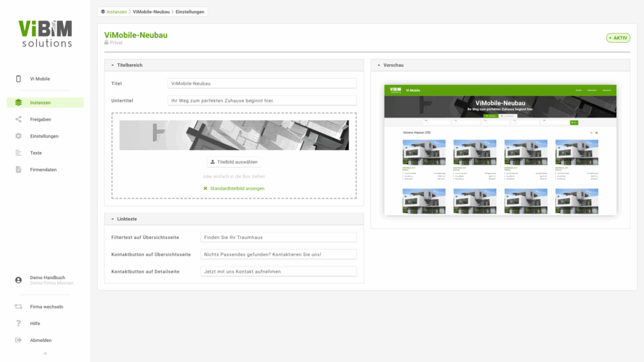Screen dimensions: 644x362
Task: Click the Firma wechseln swap icon
Action: (x=18, y=307)
